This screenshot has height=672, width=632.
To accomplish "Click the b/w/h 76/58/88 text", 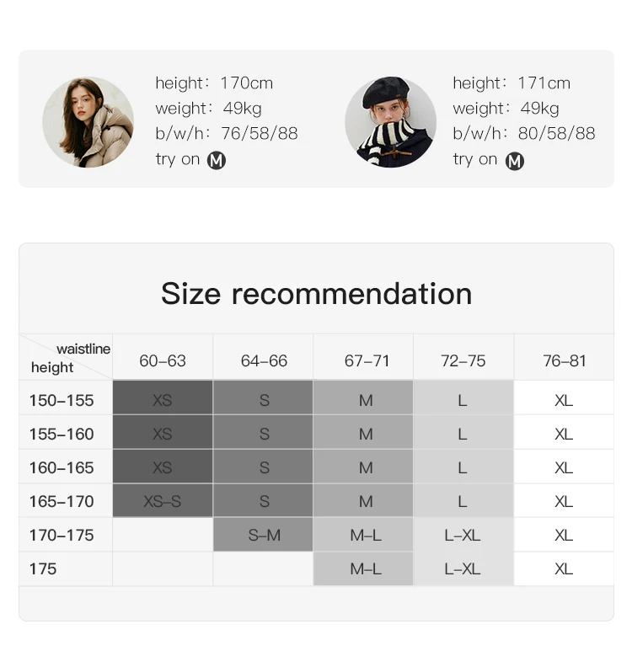I will [227, 134].
